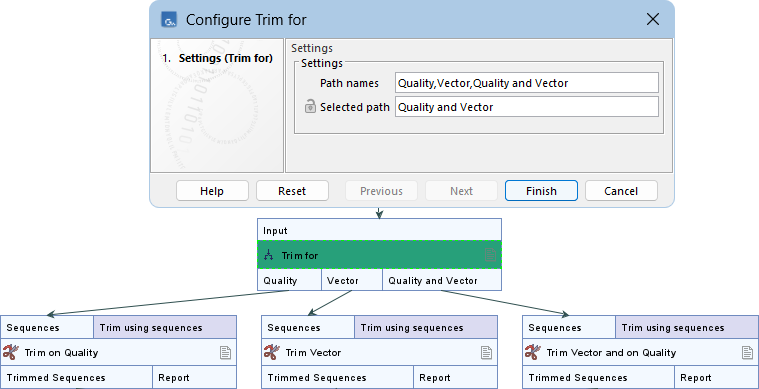Cancel the Configure Trim for dialog

pos(621,191)
